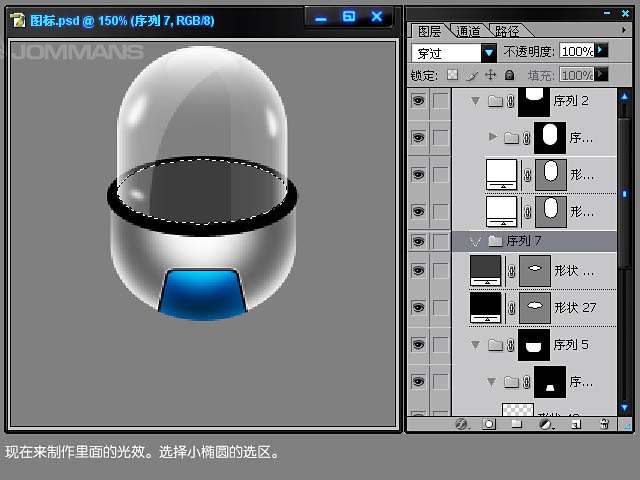Click the mask link chain of 序列 5
The image size is (640, 480).
[x=511, y=345]
